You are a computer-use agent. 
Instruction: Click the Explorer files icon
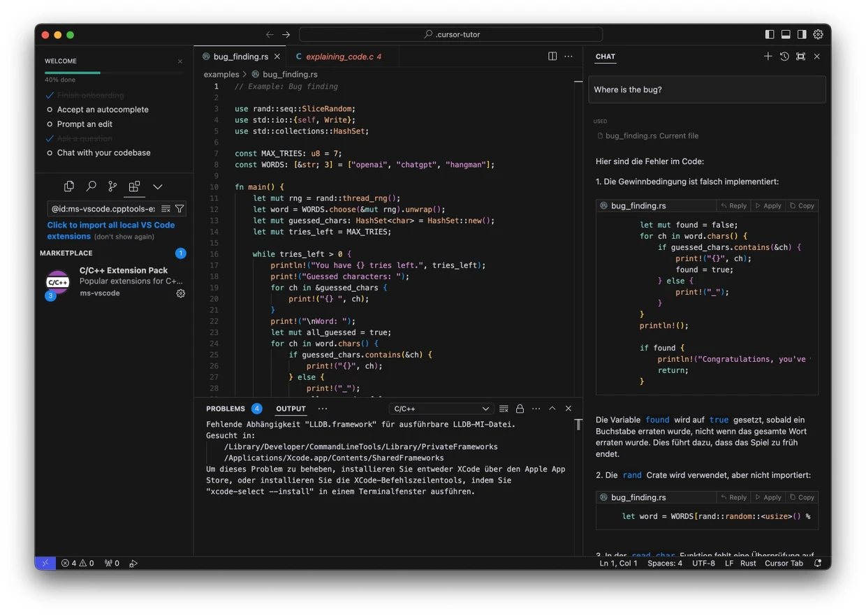69,186
